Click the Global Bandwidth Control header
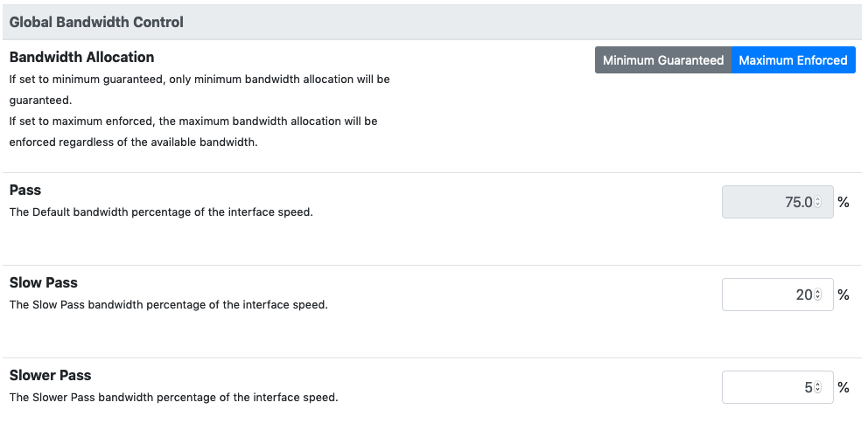The height and width of the screenshot is (444, 868). tap(96, 22)
